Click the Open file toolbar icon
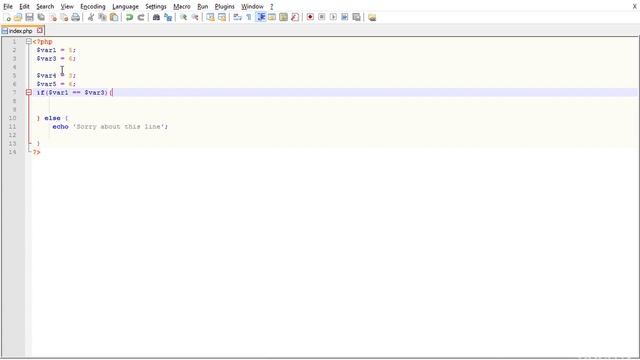Image resolution: width=640 pixels, height=360 pixels. pyautogui.click(x=18, y=17)
